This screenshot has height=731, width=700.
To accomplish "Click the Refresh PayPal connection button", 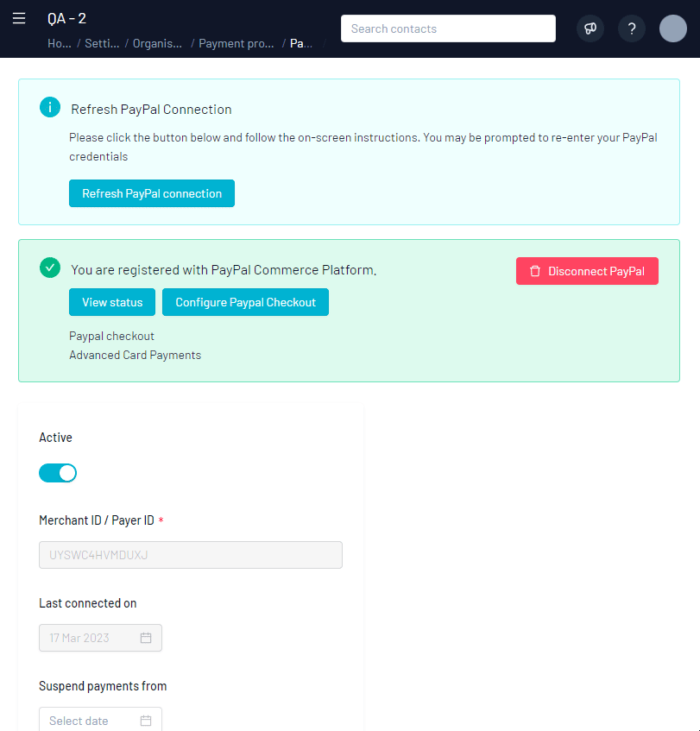I will [x=152, y=193].
